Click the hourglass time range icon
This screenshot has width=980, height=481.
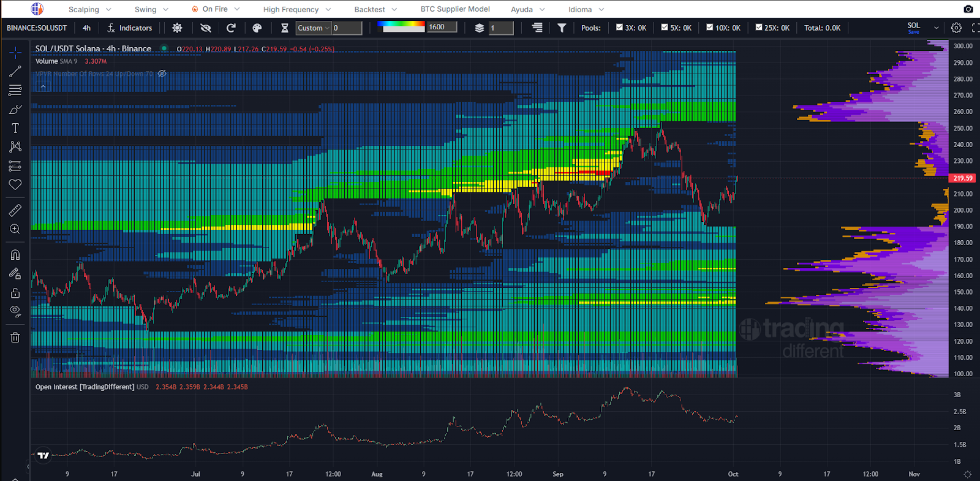click(285, 28)
